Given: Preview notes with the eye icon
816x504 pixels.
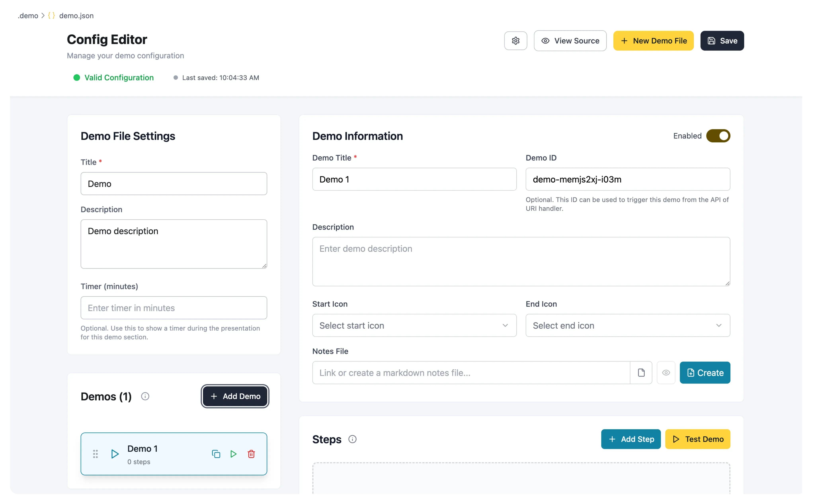Looking at the screenshot, I should click(x=666, y=372).
